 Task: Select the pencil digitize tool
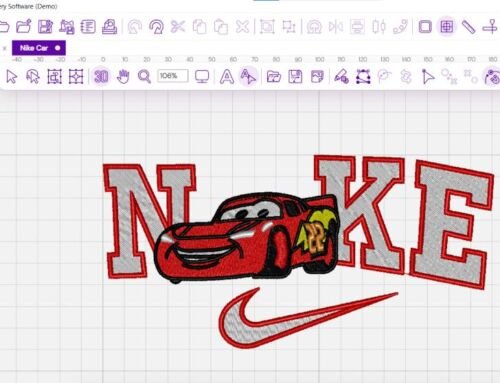pos(342,77)
